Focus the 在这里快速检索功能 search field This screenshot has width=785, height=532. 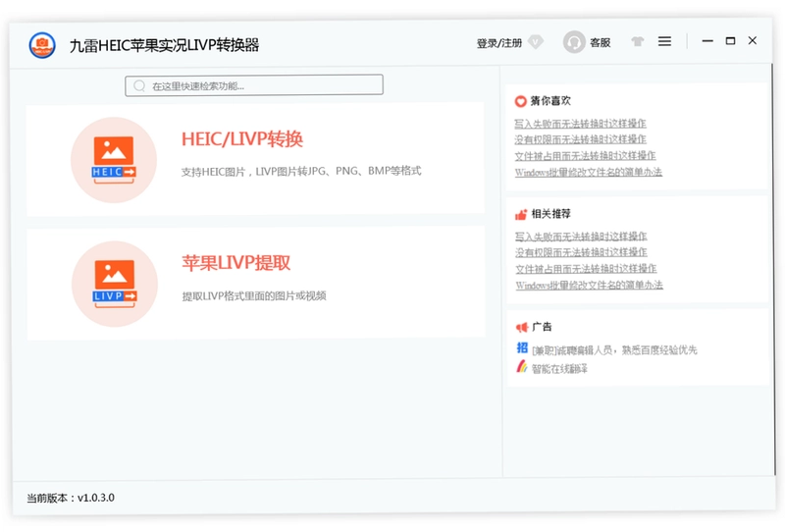(x=254, y=85)
